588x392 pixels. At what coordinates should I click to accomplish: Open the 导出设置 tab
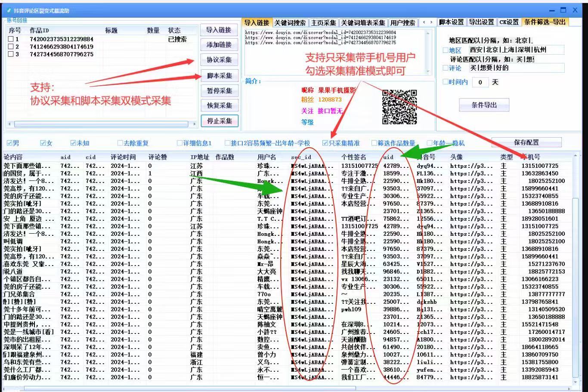click(x=481, y=22)
